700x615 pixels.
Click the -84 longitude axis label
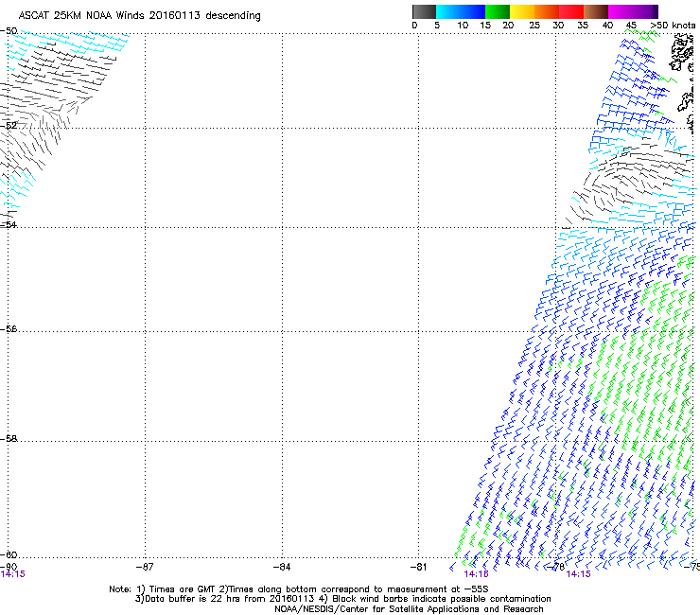click(x=282, y=567)
